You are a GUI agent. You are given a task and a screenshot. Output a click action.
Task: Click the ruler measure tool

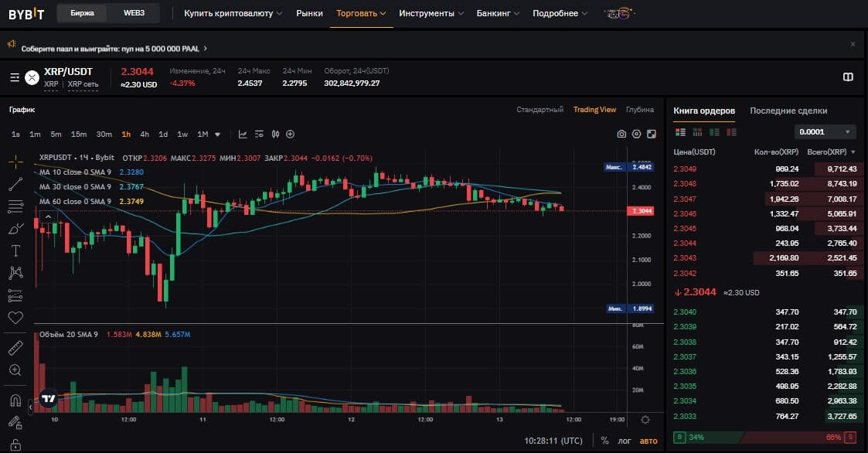tap(15, 349)
